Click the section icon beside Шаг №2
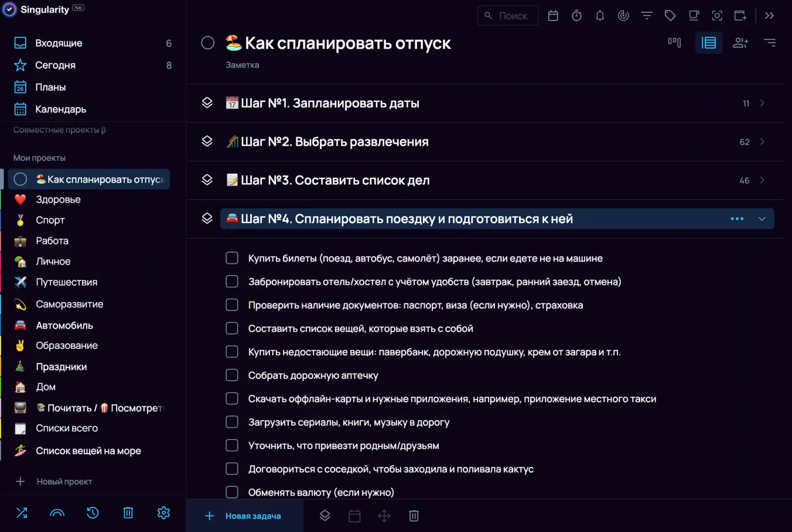792x532 pixels. coord(207,142)
